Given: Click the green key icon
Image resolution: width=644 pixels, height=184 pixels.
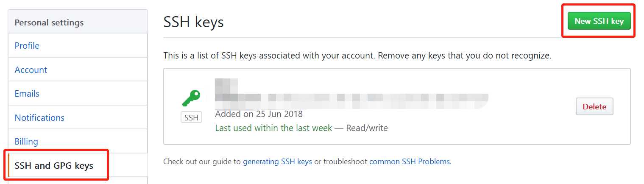Looking at the screenshot, I should click(x=191, y=98).
